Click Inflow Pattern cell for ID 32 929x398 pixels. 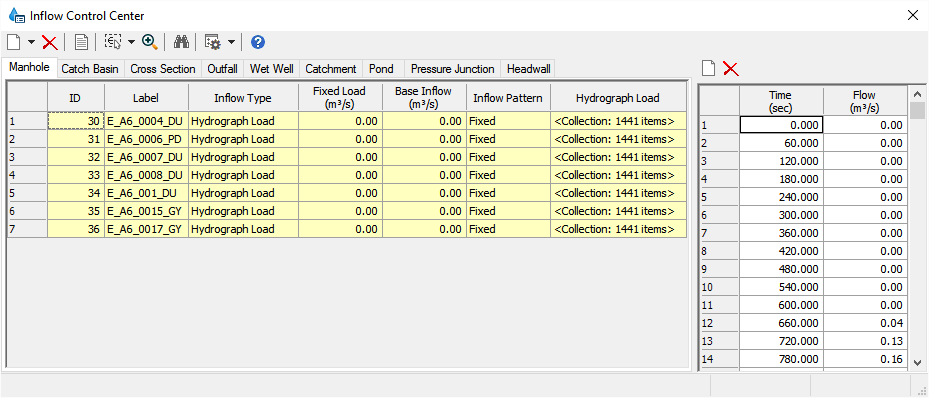coord(508,157)
